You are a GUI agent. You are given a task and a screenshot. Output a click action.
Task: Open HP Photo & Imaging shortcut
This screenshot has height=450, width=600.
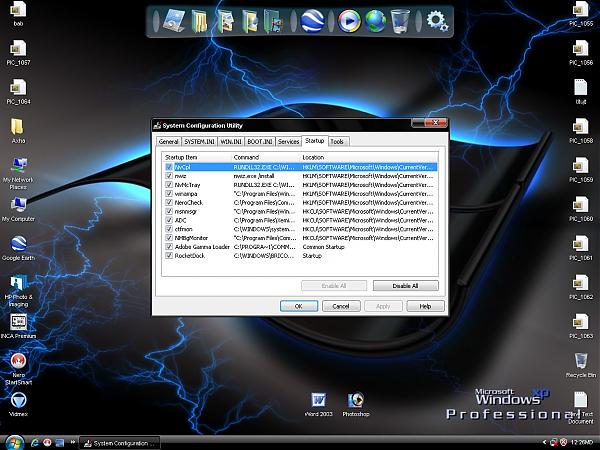pos(18,291)
